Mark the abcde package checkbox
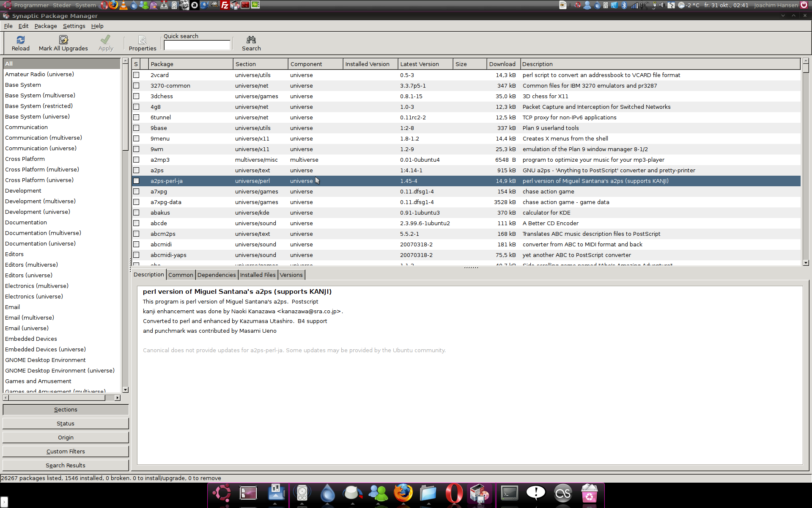 pyautogui.click(x=136, y=223)
